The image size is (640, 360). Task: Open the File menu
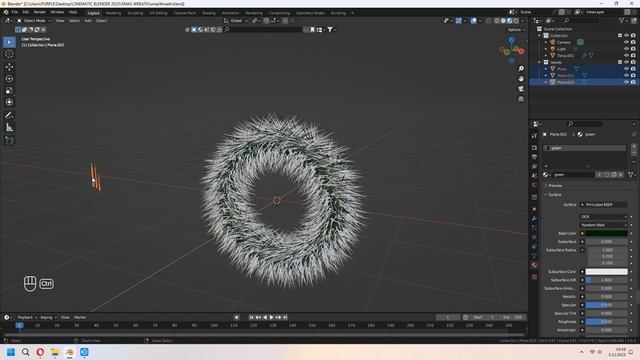coord(15,12)
